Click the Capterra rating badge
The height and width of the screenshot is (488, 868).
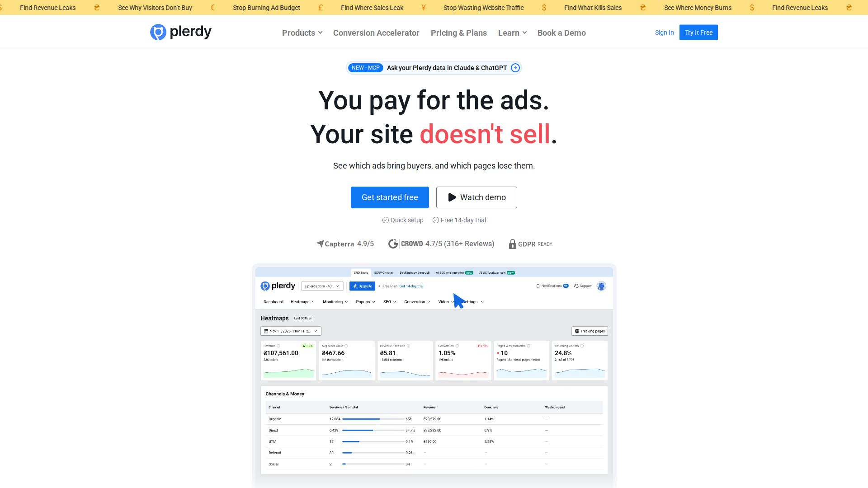[345, 244]
